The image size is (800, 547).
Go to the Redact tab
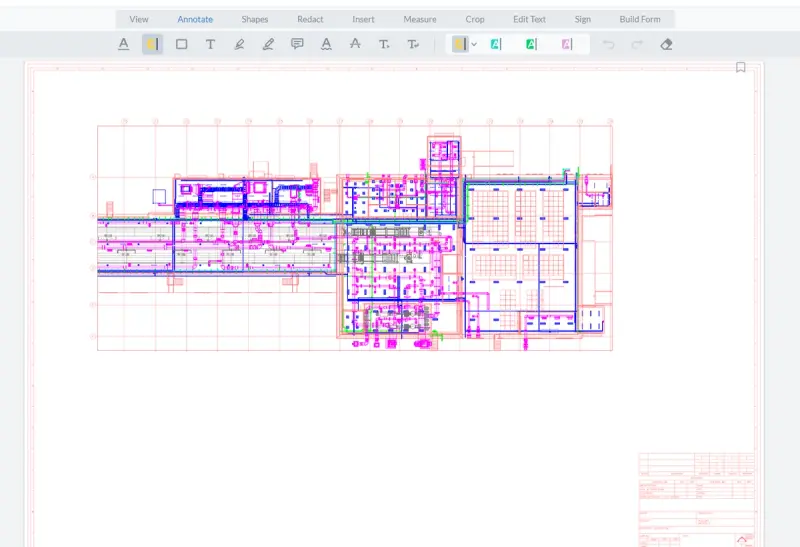(310, 19)
